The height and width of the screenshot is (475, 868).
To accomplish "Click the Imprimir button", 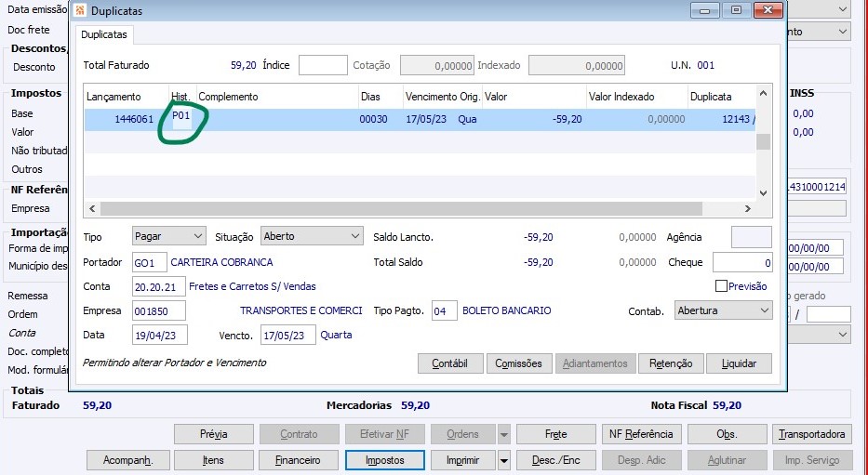I will point(463,460).
